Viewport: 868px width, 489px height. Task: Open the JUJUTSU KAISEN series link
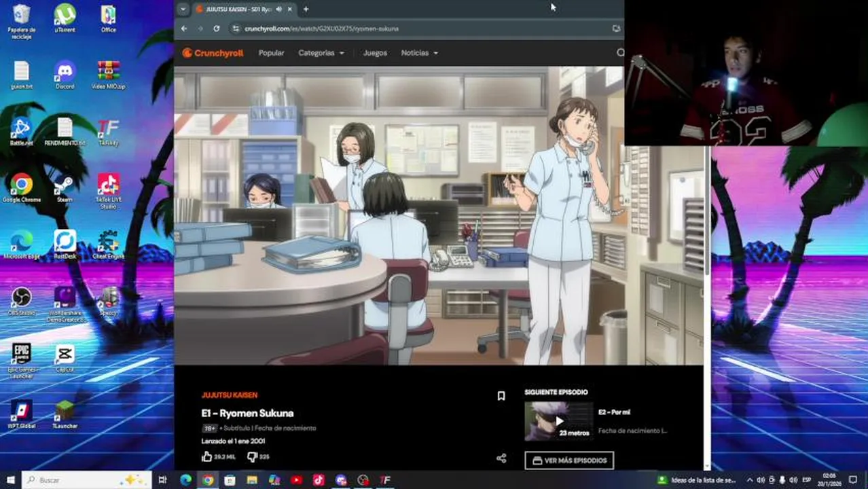coord(229,395)
